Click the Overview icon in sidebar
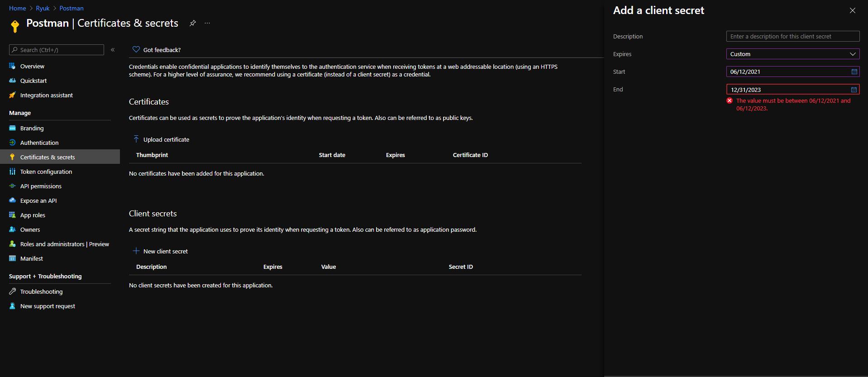Viewport: 868px width, 377px height. click(x=12, y=66)
